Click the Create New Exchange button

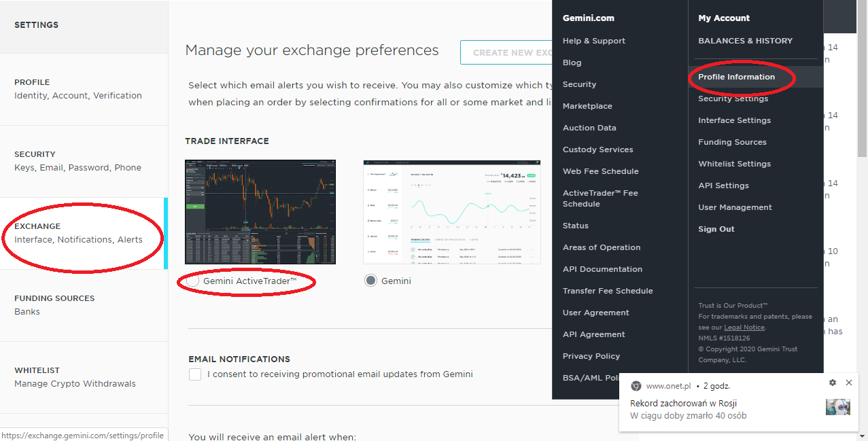coord(506,52)
